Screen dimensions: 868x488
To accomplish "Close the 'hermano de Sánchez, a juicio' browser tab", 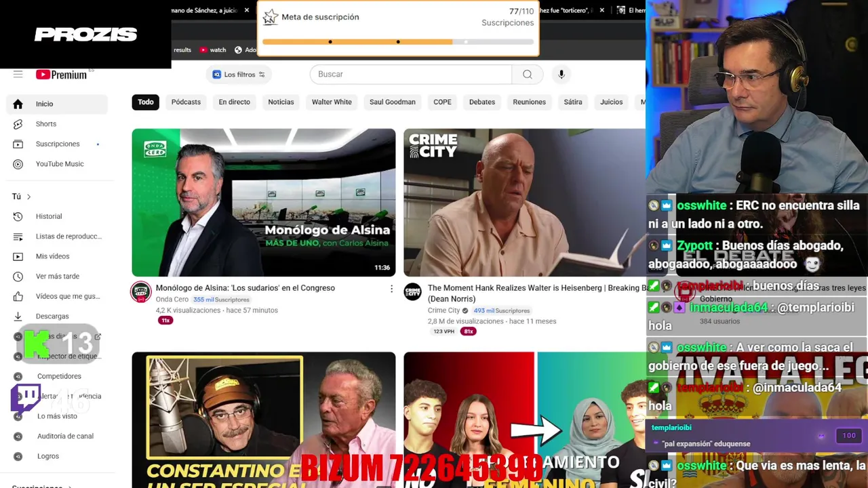I will [x=247, y=10].
